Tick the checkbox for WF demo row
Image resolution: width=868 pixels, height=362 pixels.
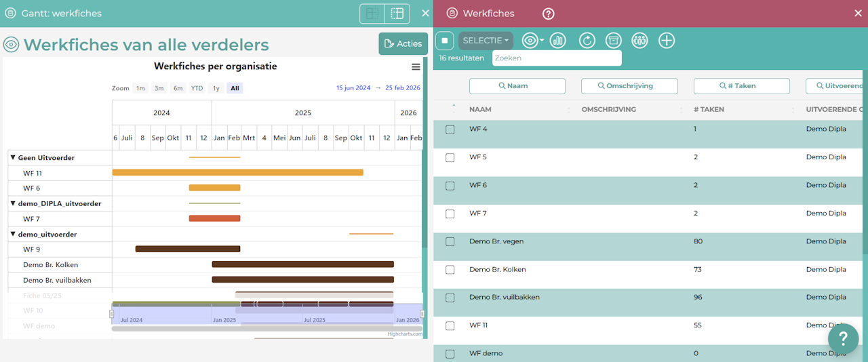coord(450,354)
